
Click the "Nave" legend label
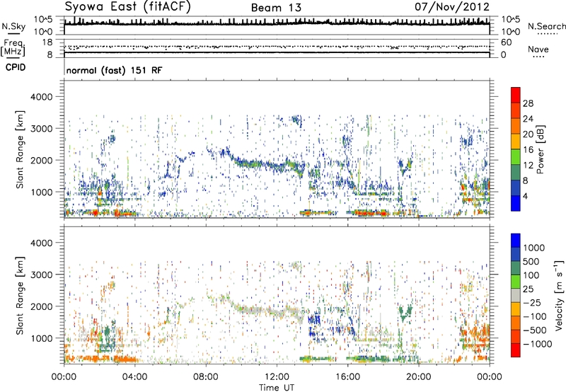pos(538,50)
